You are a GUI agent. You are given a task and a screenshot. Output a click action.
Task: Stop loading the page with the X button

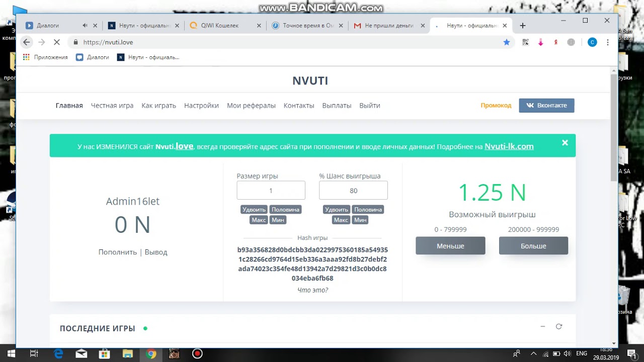tap(57, 42)
